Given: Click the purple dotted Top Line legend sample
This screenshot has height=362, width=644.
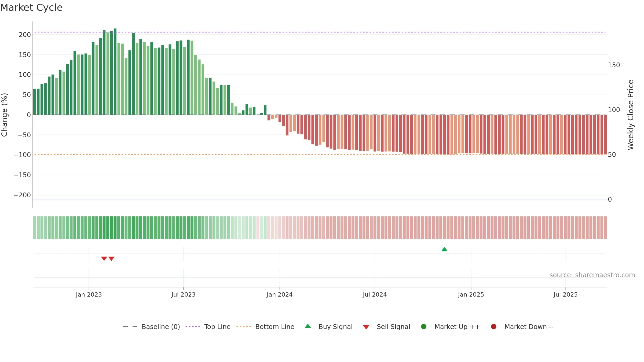Looking at the screenshot, I should pos(193,327).
